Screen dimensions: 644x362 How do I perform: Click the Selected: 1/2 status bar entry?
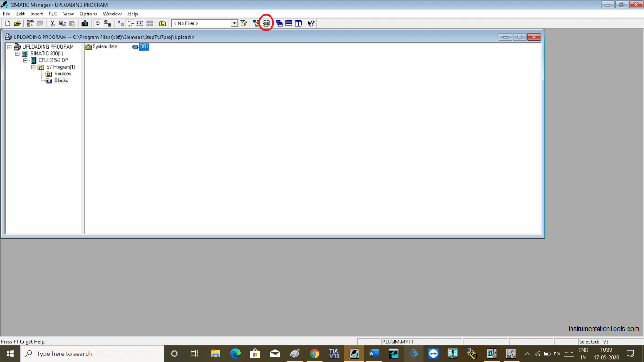coord(610,341)
